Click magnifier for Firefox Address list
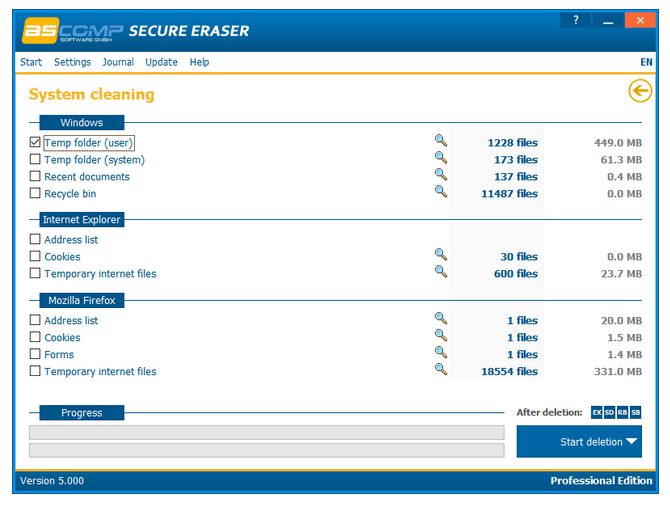 tap(441, 318)
